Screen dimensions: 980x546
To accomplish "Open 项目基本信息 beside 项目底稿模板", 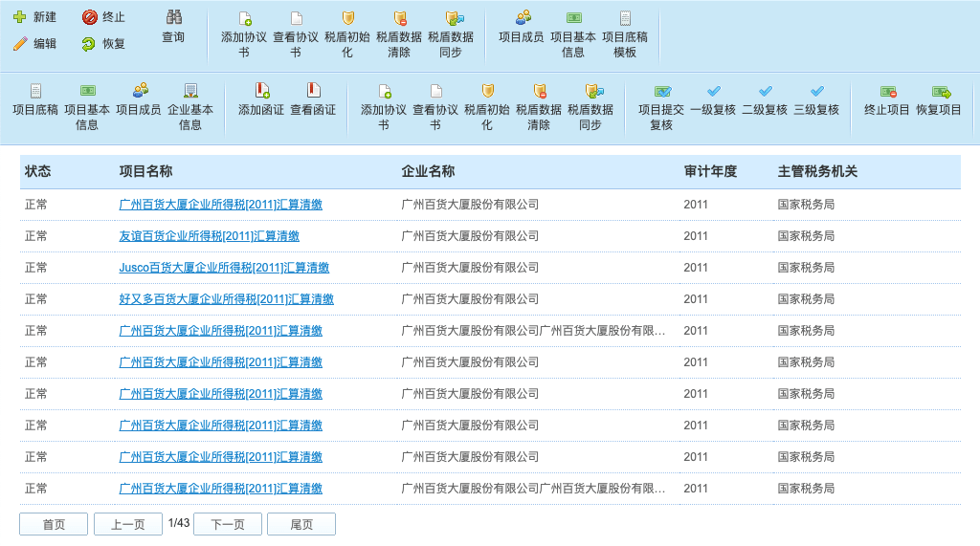I will point(573,35).
